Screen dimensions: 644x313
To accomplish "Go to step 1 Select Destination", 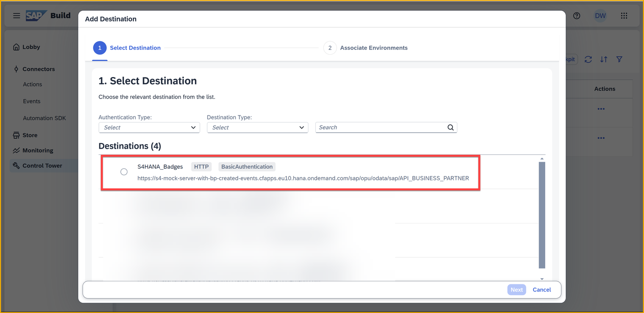I will coord(127,48).
